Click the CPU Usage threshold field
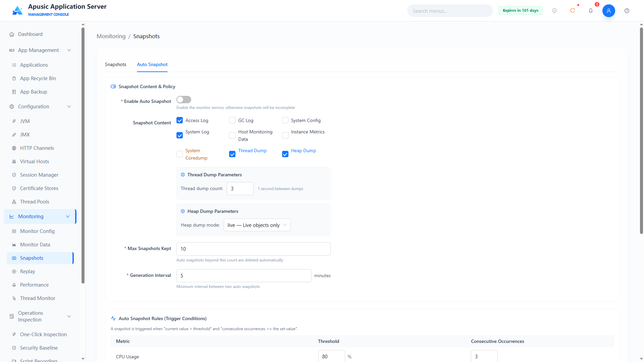This screenshot has height=362, width=644. [x=331, y=356]
